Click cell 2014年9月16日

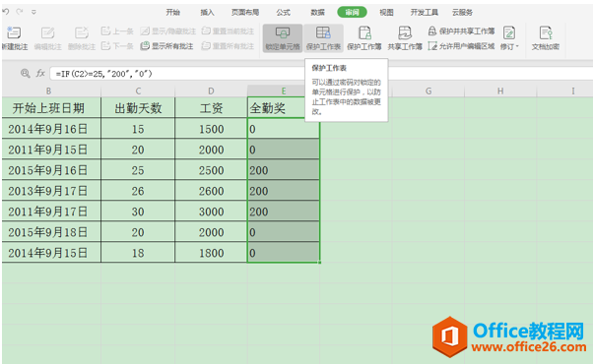point(51,129)
